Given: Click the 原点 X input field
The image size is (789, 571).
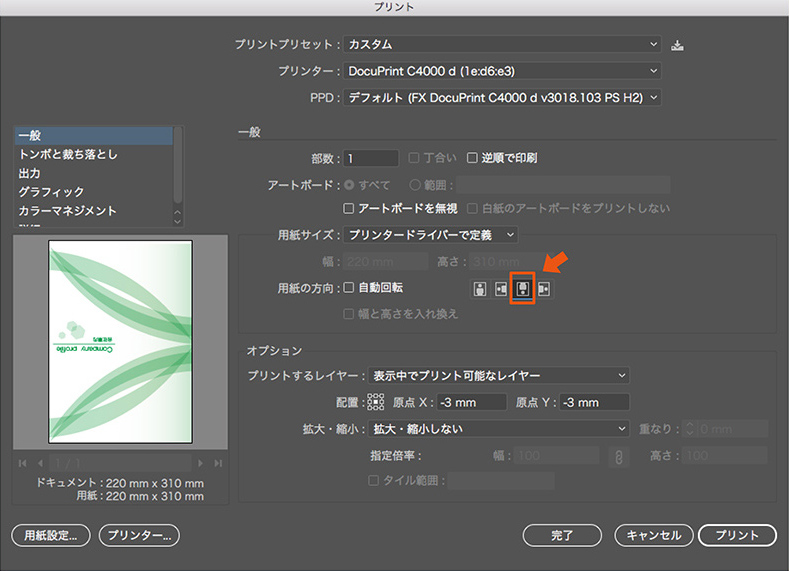Looking at the screenshot, I should pyautogui.click(x=472, y=402).
